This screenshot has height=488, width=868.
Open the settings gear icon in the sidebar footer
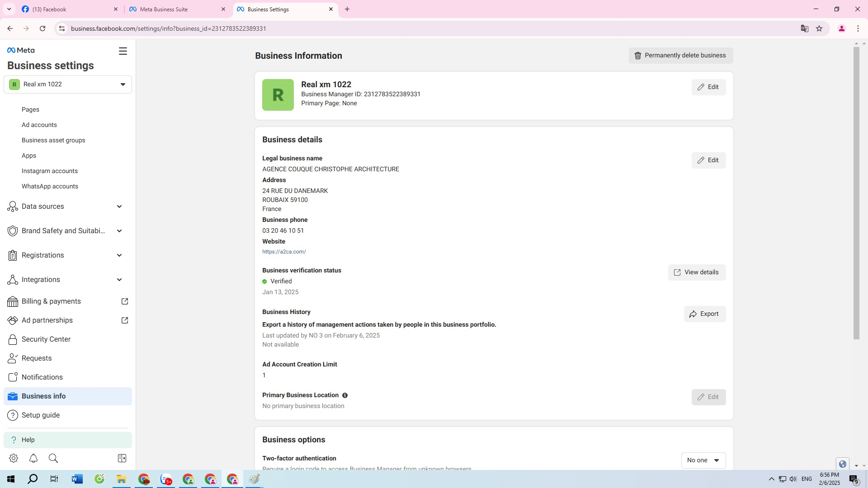pos(14,458)
